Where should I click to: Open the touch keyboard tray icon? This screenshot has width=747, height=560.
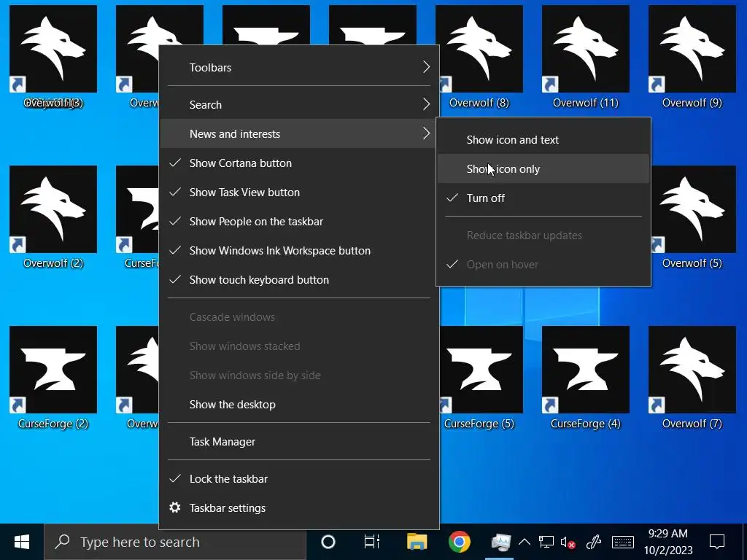pyautogui.click(x=623, y=542)
